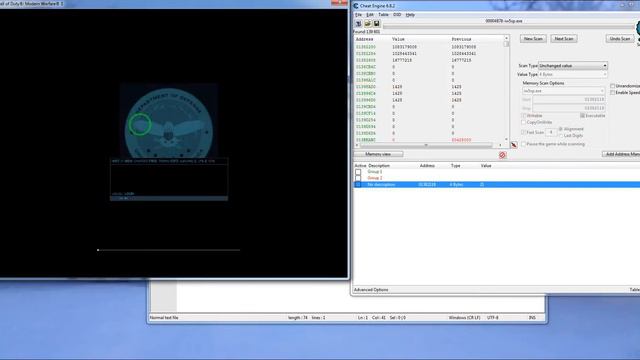Click the red no-entry clear list icon
Viewport: 640px width, 360px height.
(502, 155)
